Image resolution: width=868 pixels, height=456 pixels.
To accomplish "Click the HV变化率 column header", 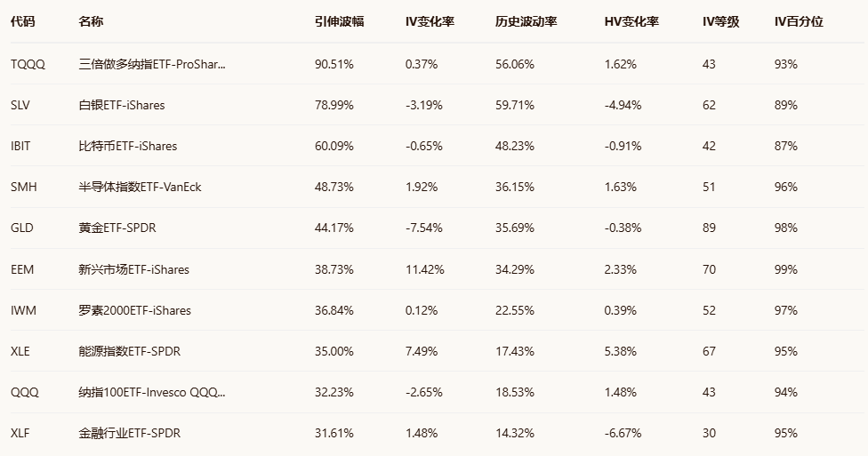I will click(x=631, y=21).
